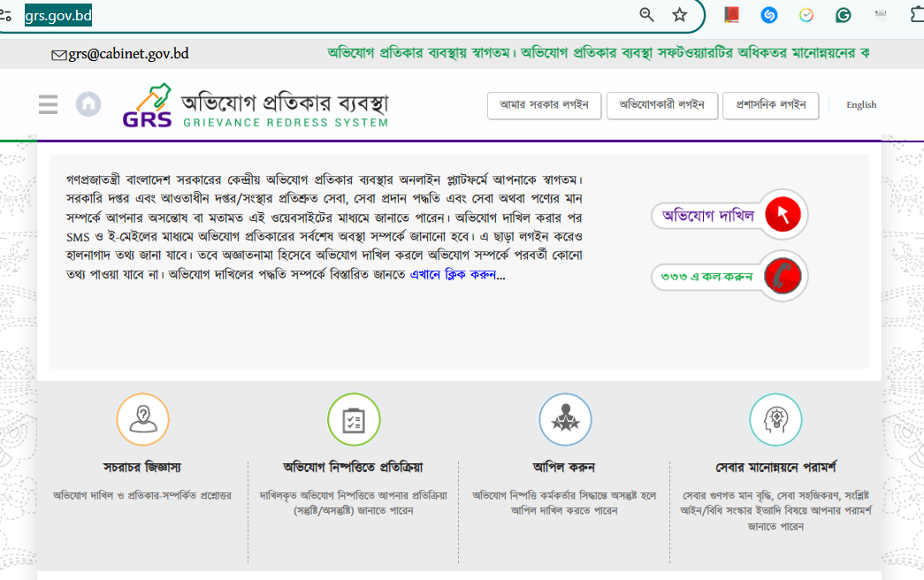Image resolution: width=924 pixels, height=580 pixels.
Task: Click the lightbulb icon for সেবার মানোন্নয়নে পরামর্শ
Action: 775,419
